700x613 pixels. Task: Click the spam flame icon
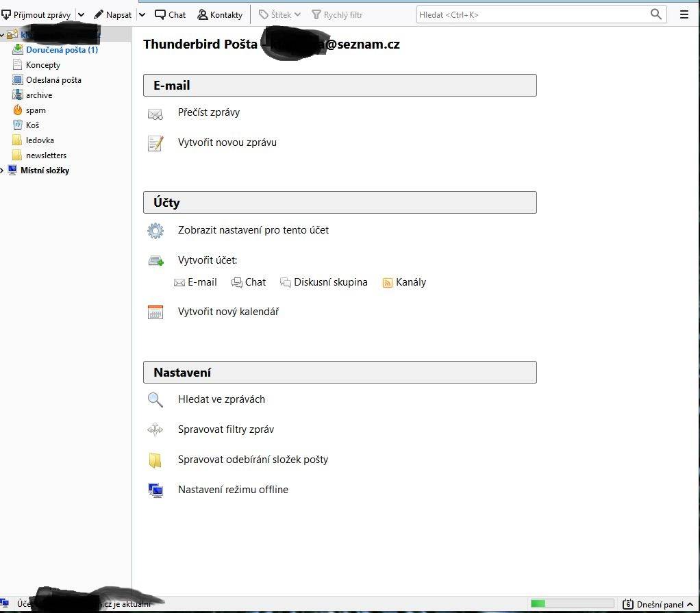point(17,110)
